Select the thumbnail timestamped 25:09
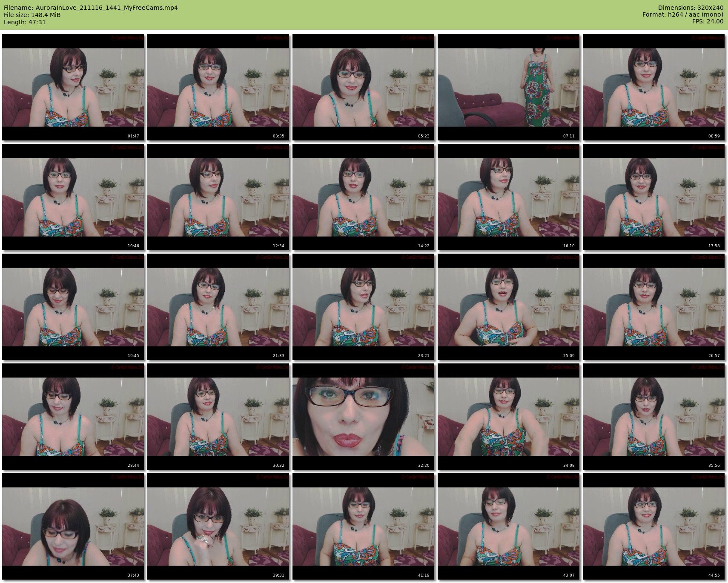Viewport: 728px width, 583px height. click(508, 307)
